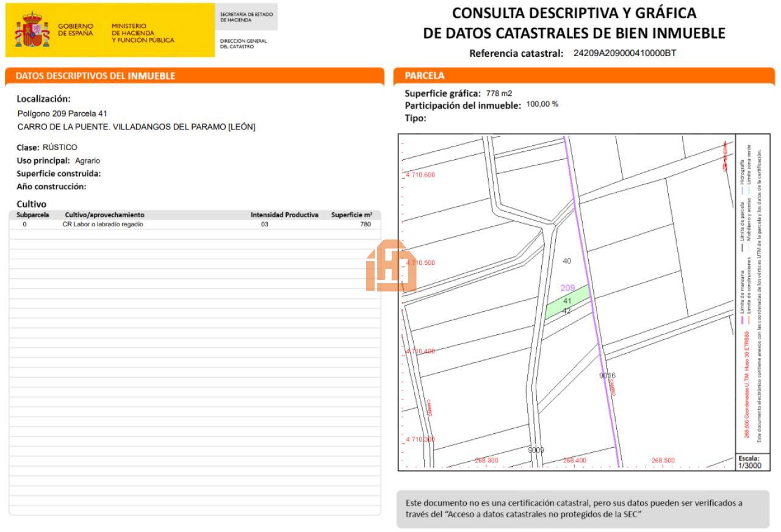Image resolution: width=781 pixels, height=532 pixels.
Task: Click map coordinate label '4.710.600'
Action: pos(420,175)
